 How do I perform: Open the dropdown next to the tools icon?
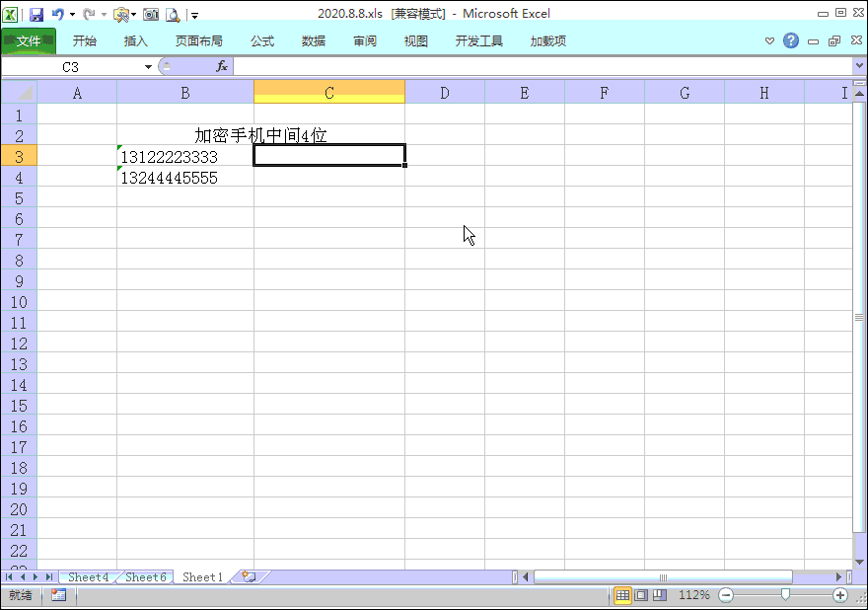click(x=134, y=15)
